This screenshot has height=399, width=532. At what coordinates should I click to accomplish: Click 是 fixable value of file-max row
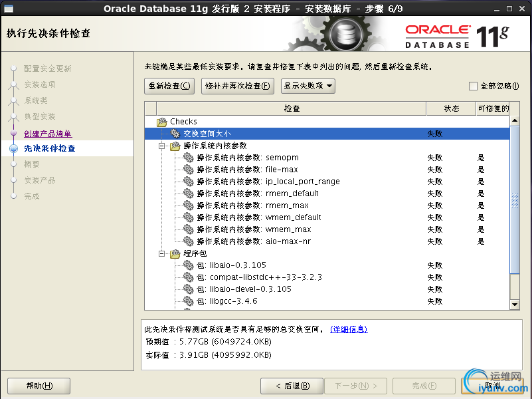(x=481, y=170)
